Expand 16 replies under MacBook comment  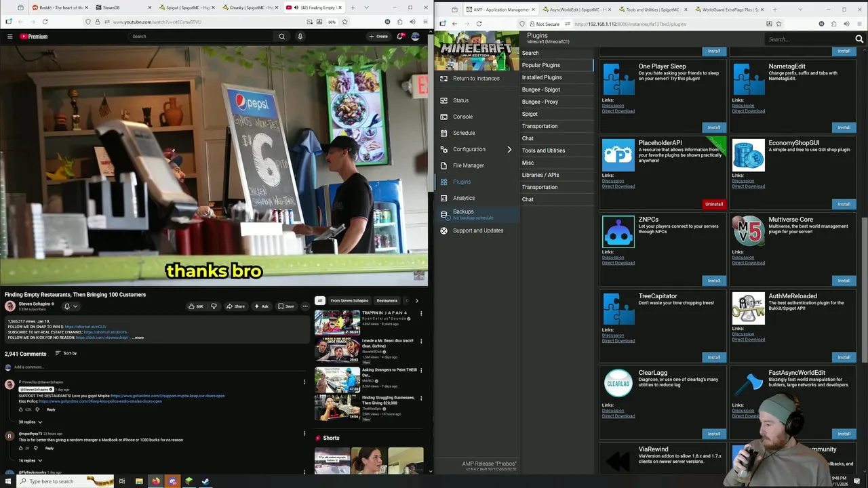pos(31,460)
